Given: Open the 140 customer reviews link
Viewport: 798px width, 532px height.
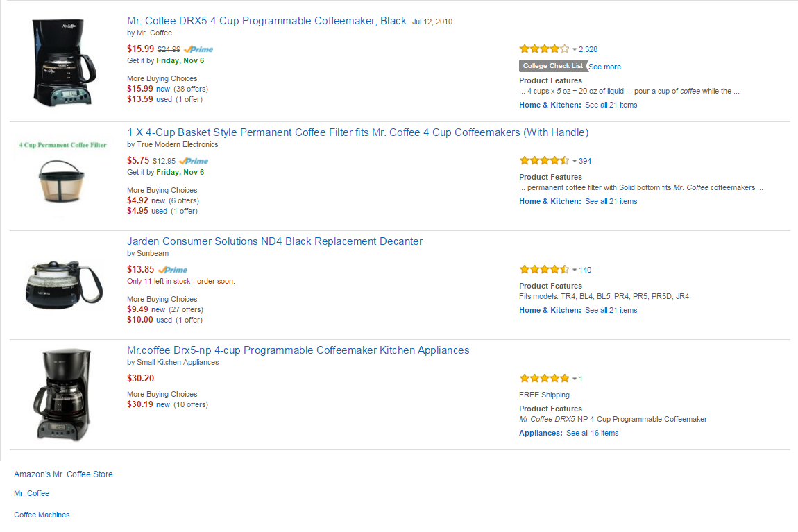Looking at the screenshot, I should pyautogui.click(x=585, y=270).
